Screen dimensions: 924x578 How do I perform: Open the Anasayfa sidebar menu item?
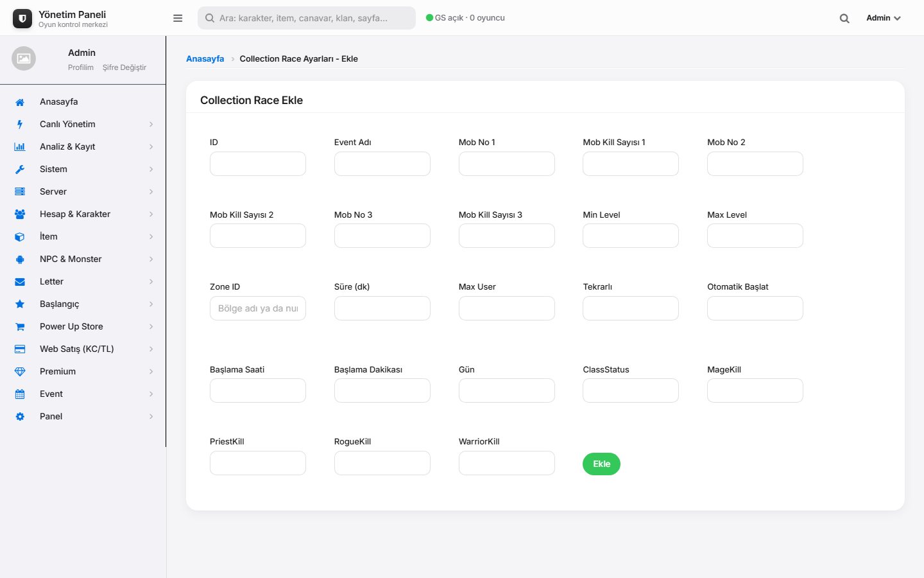(83, 101)
